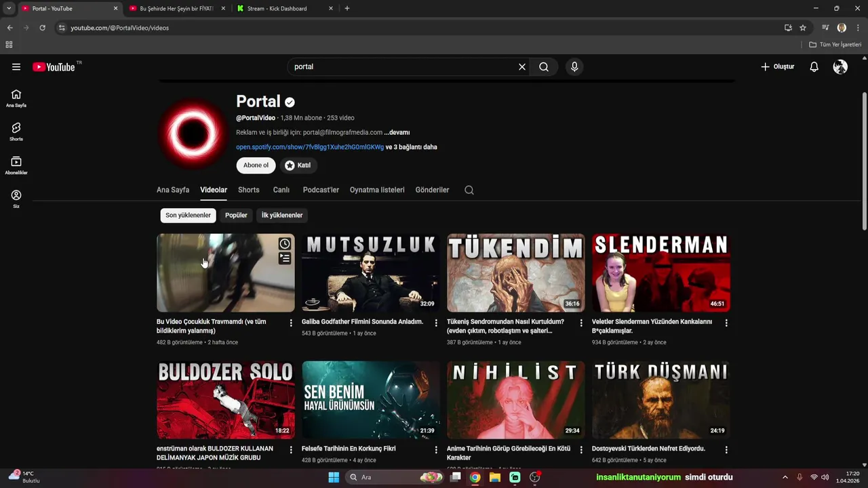The height and width of the screenshot is (488, 868).
Task: Switch to Podcast'ler channel tab
Action: pyautogui.click(x=321, y=190)
